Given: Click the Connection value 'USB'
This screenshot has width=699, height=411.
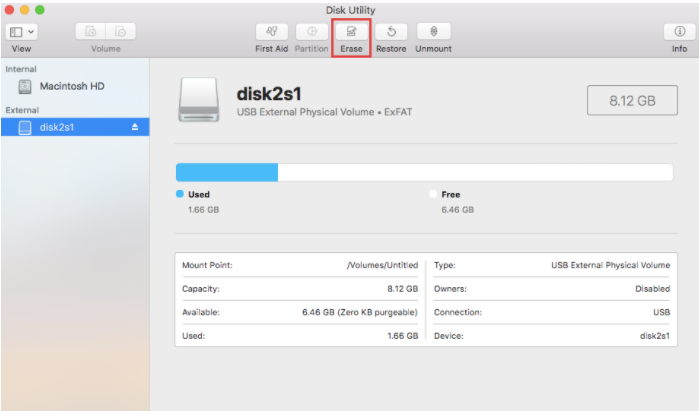Looking at the screenshot, I should point(662,312).
